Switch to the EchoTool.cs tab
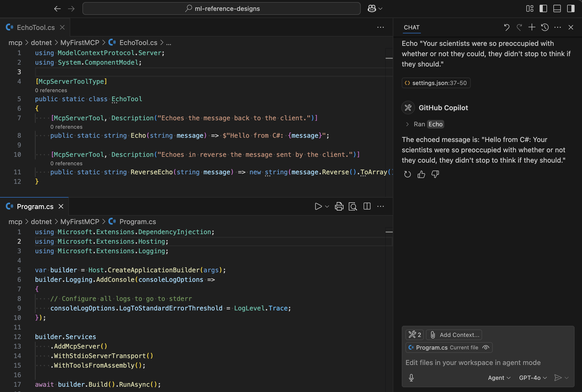Viewport: 582px width, 392px height. pyautogui.click(x=36, y=27)
